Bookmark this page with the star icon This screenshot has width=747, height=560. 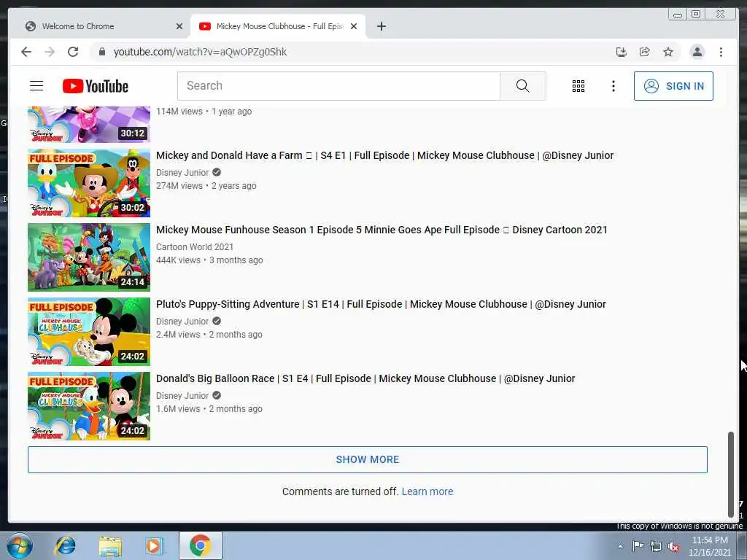(668, 52)
